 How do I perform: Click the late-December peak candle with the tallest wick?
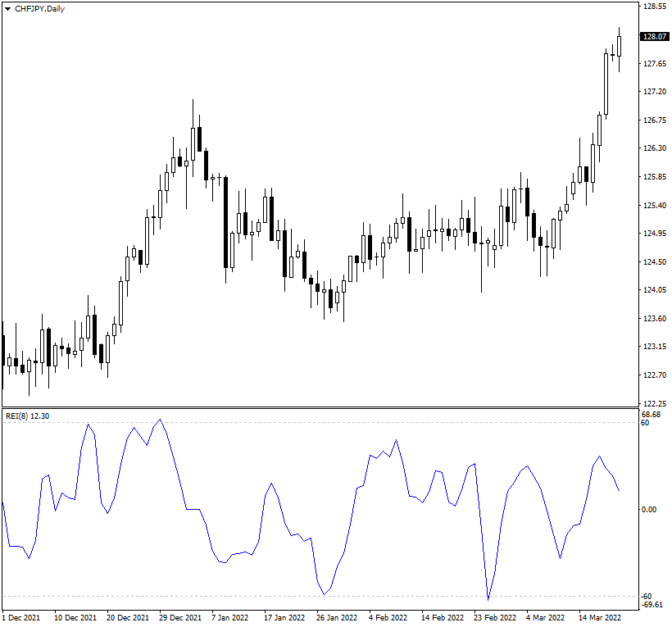coord(193,139)
